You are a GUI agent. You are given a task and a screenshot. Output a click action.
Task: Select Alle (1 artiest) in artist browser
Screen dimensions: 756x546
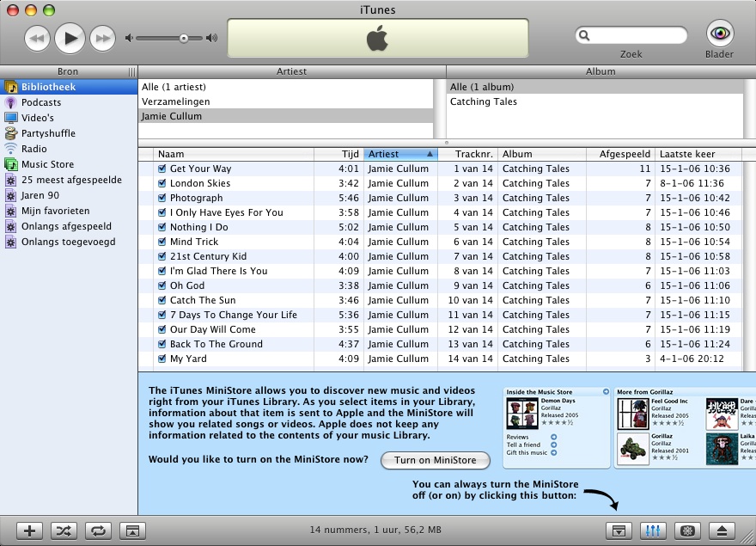click(x=285, y=87)
